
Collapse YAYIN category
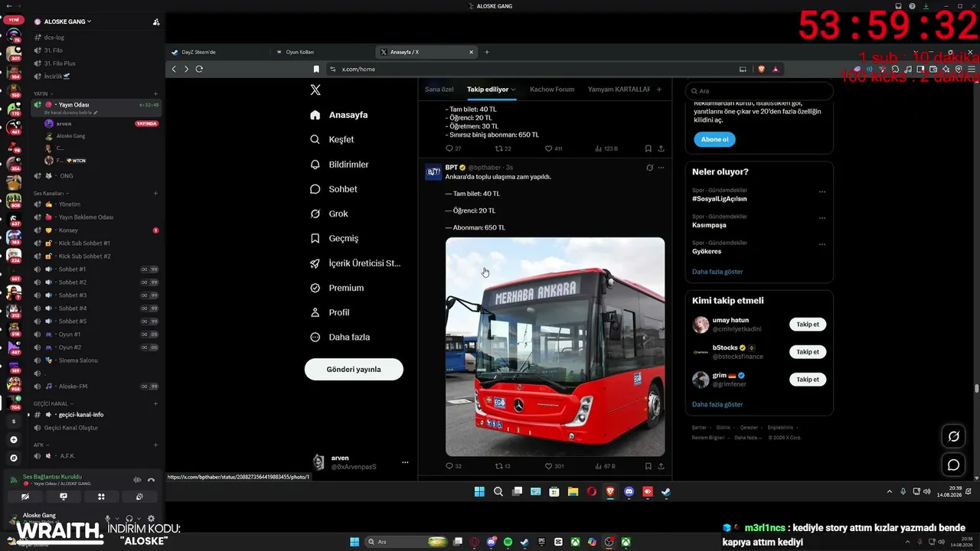tap(43, 93)
